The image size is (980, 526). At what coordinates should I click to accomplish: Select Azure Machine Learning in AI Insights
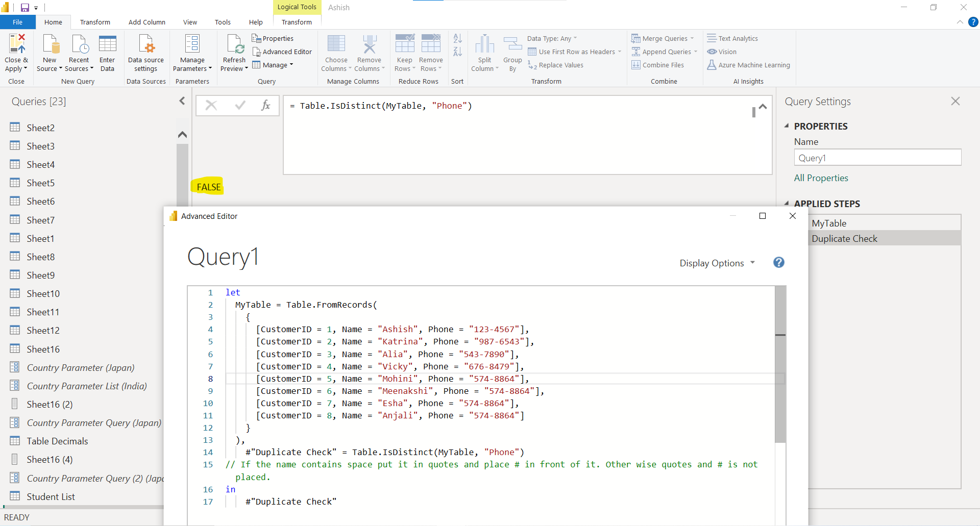[x=748, y=65]
